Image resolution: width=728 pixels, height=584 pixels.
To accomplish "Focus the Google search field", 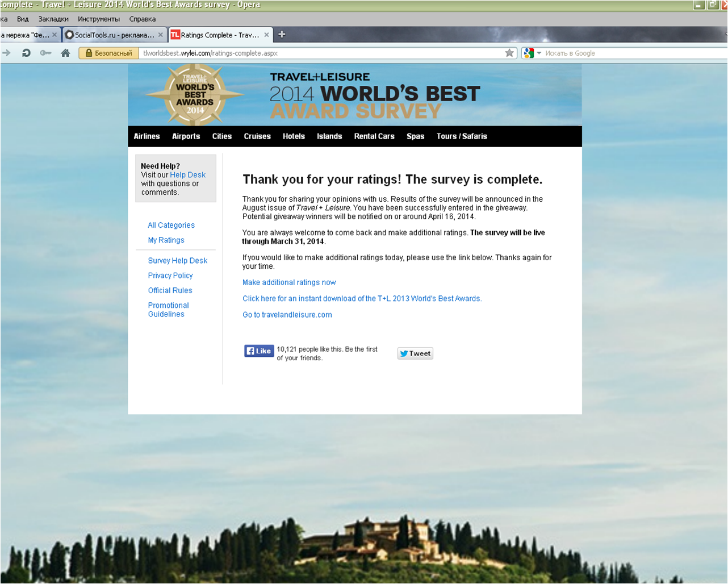I will pos(635,53).
